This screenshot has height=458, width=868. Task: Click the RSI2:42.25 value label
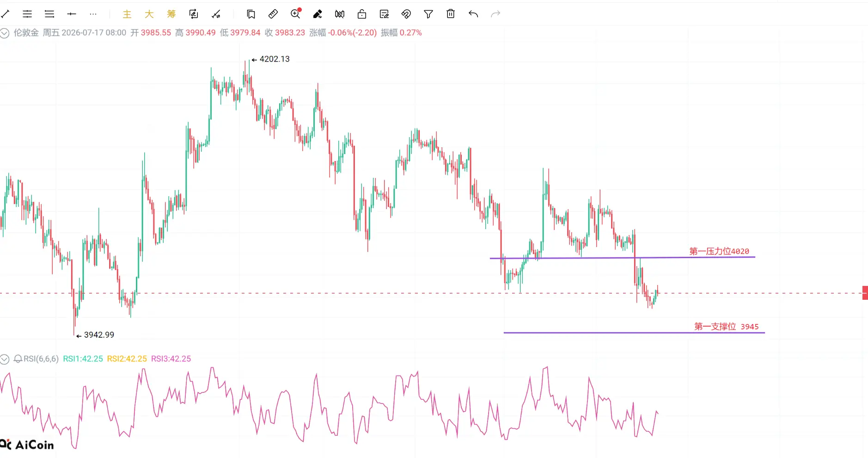(x=127, y=359)
